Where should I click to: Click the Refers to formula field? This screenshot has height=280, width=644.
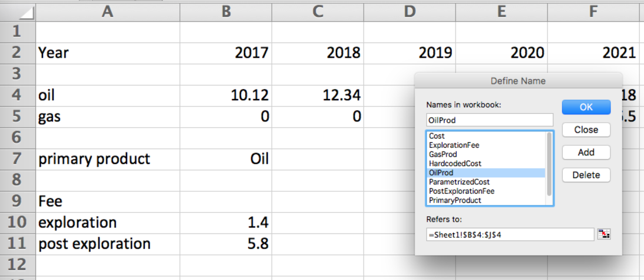510,234
